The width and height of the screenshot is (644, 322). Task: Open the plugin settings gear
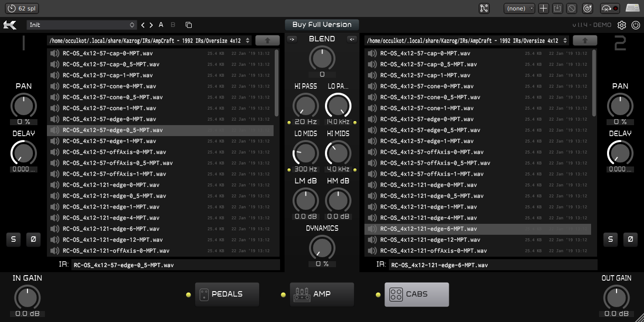tap(622, 25)
